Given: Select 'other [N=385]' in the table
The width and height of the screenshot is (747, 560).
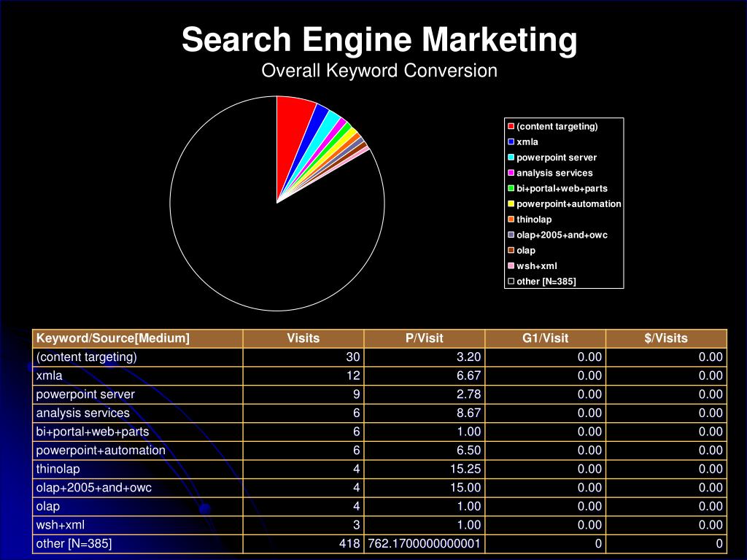Looking at the screenshot, I should [74, 544].
